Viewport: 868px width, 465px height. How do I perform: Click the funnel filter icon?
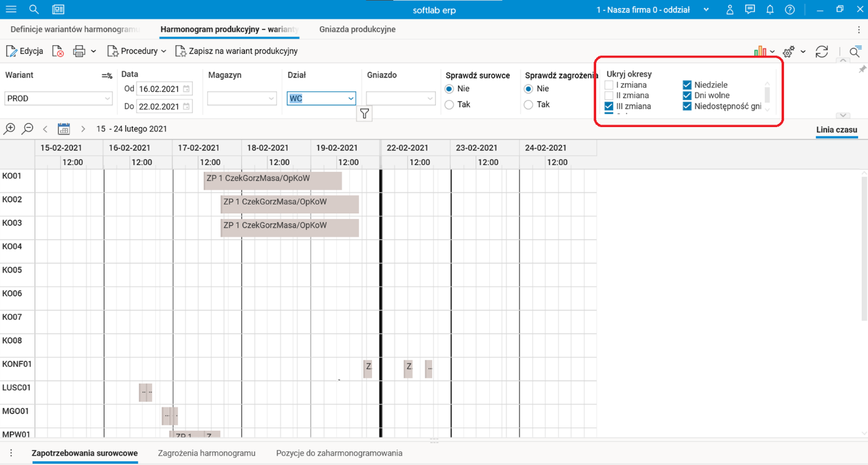364,114
